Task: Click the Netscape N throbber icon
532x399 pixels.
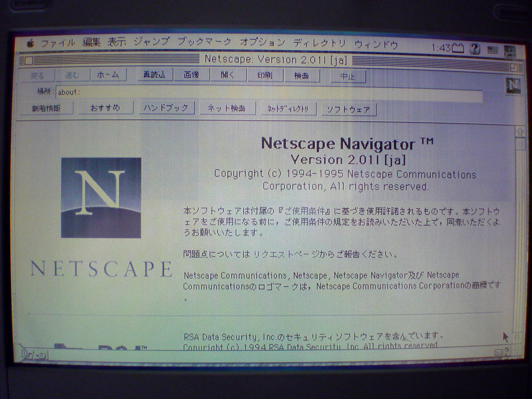Action: [x=513, y=86]
